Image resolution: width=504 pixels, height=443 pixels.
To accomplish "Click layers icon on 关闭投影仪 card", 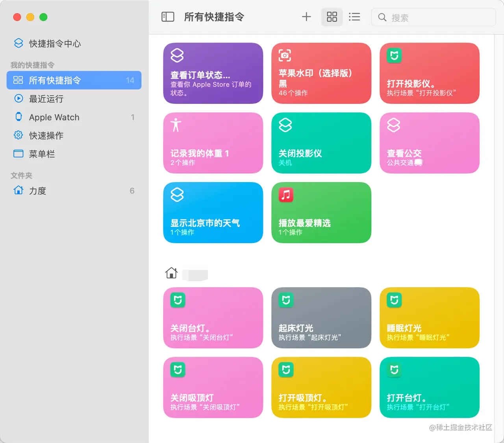I will pyautogui.click(x=285, y=125).
